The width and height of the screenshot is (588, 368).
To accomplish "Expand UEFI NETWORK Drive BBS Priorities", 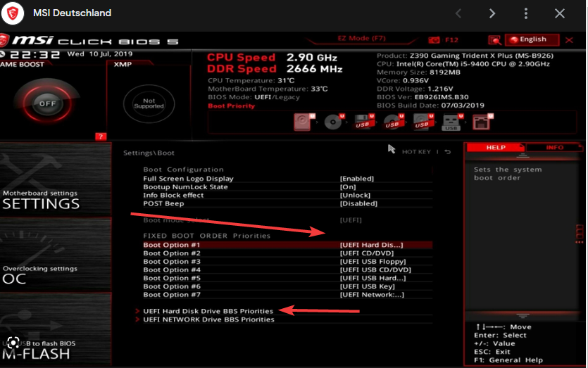I will click(208, 319).
